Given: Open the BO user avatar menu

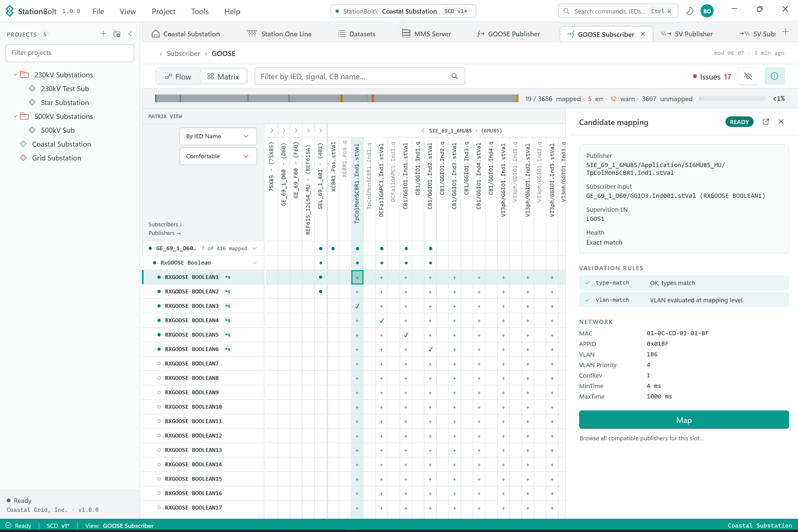Looking at the screenshot, I should coord(707,11).
